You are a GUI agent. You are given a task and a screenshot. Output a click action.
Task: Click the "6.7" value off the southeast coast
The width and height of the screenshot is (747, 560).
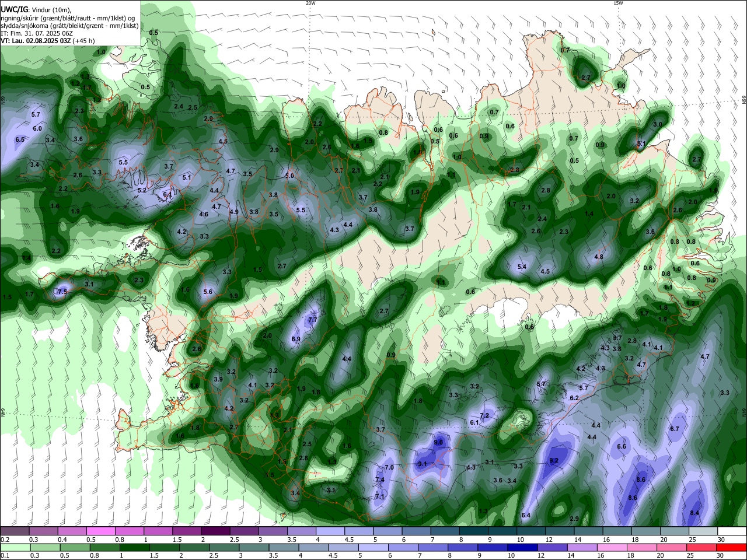click(x=675, y=429)
